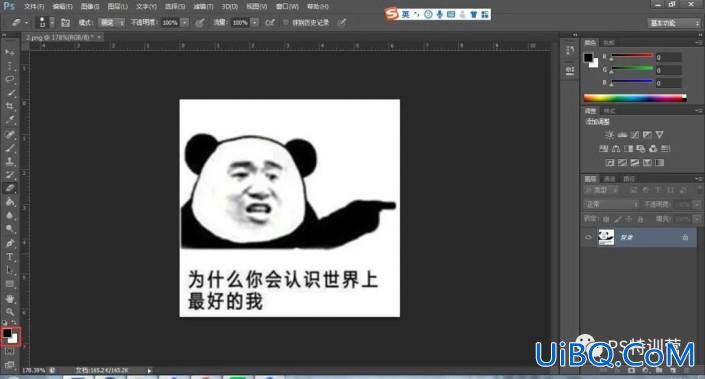Select the Zoom tool
Image resolution: width=705 pixels, height=379 pixels.
tap(9, 312)
